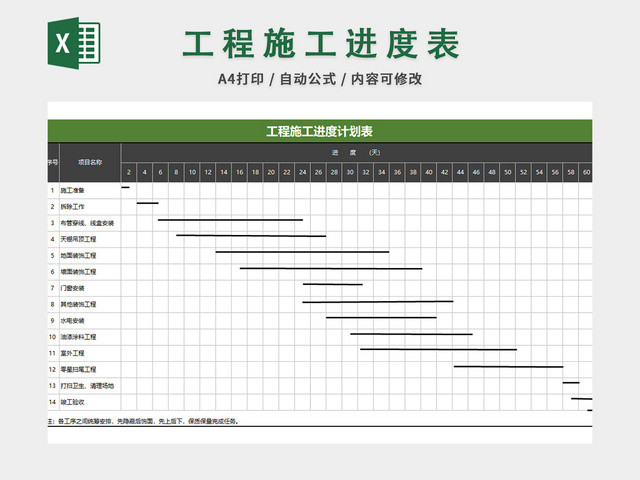The width and height of the screenshot is (640, 480).
Task: Click sequence number 7 in the first column
Action: 52,288
